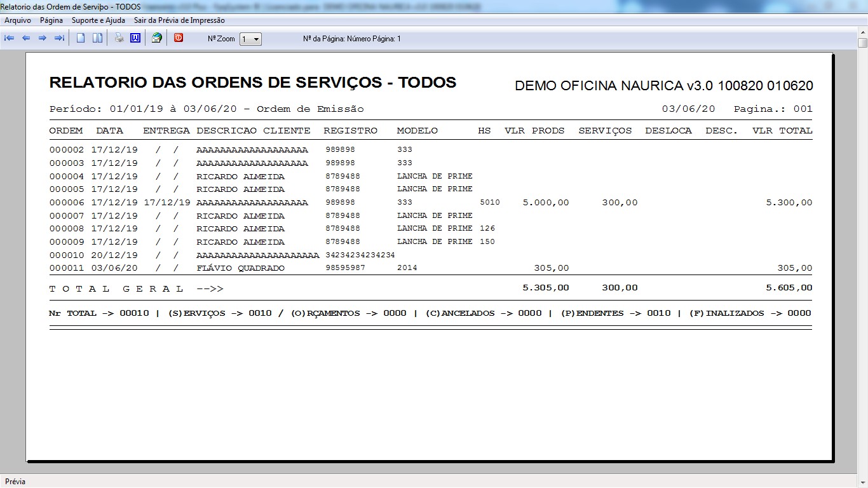
Task: Click the ORDEM column header
Action: [x=66, y=130]
